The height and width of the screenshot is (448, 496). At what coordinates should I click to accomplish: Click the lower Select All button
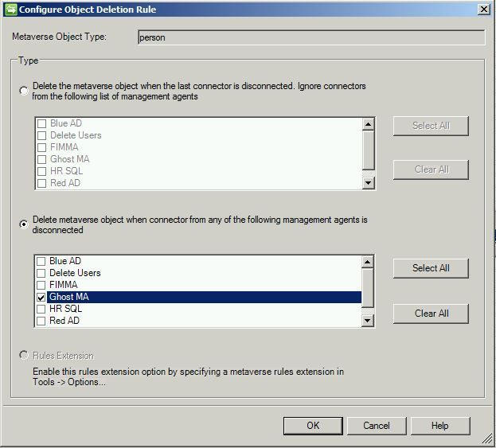point(431,268)
